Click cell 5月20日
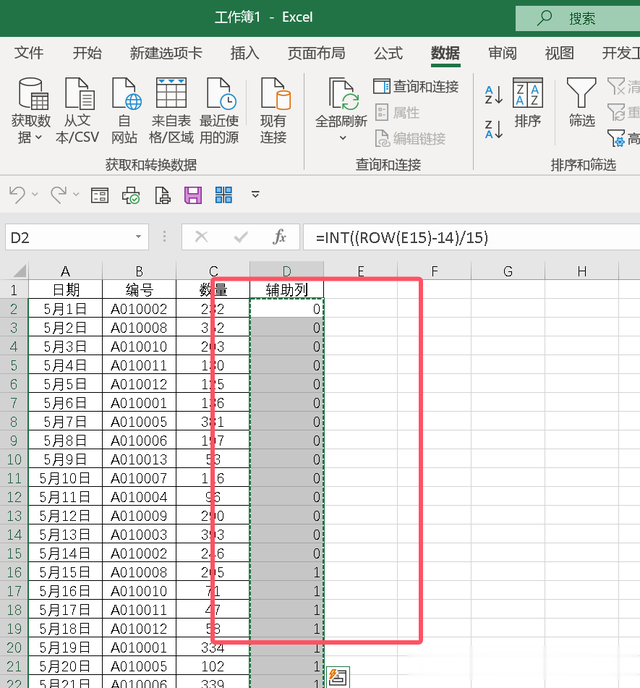This screenshot has height=688, width=640. tap(65, 666)
